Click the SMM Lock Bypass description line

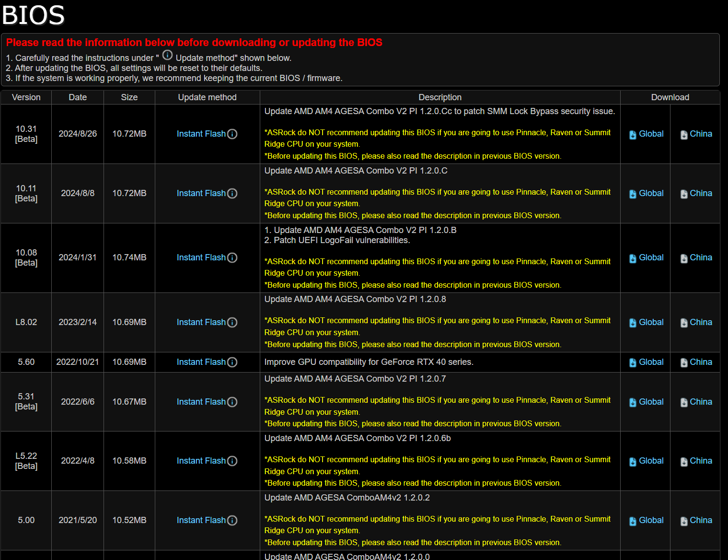(439, 111)
